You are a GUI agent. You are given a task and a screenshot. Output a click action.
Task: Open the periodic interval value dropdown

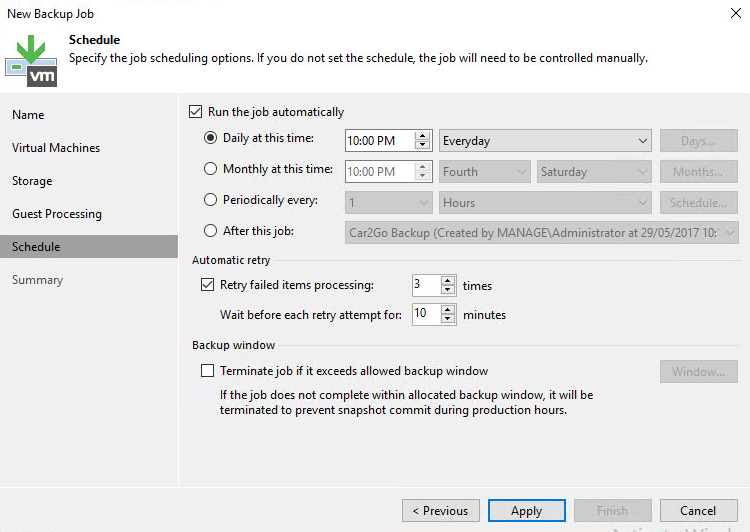388,203
